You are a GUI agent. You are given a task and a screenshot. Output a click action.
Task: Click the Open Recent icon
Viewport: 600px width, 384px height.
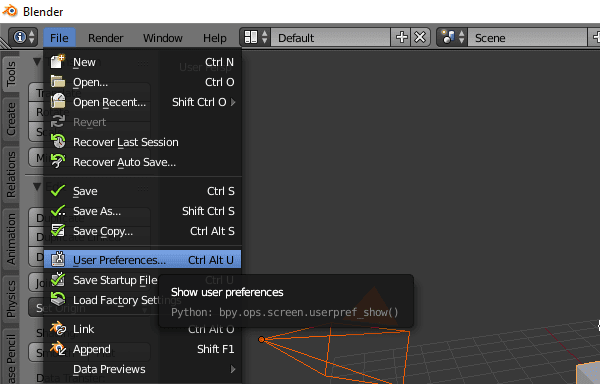pos(58,102)
